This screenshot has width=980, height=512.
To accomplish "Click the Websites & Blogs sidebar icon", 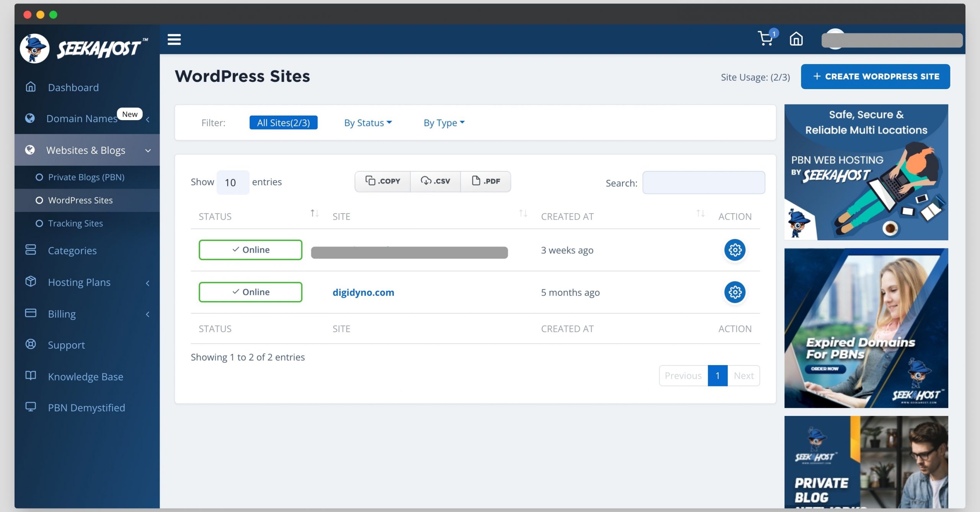I will 30,150.
